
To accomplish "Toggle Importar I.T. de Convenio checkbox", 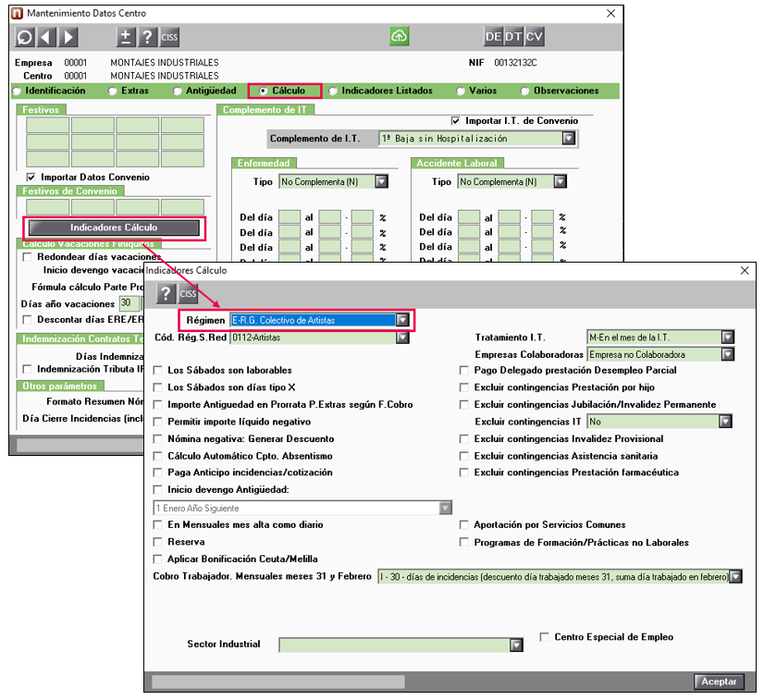I will (x=456, y=121).
